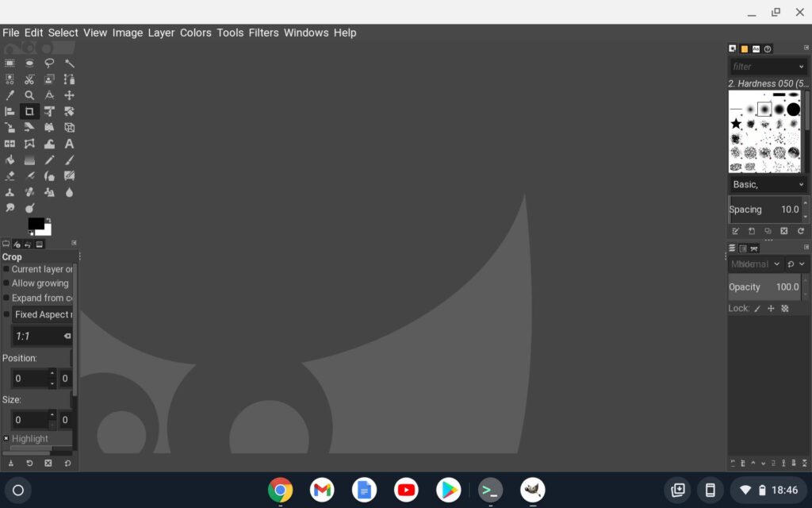Clear the 1:1 aspect ratio field
The image size is (812, 508).
pos(67,337)
